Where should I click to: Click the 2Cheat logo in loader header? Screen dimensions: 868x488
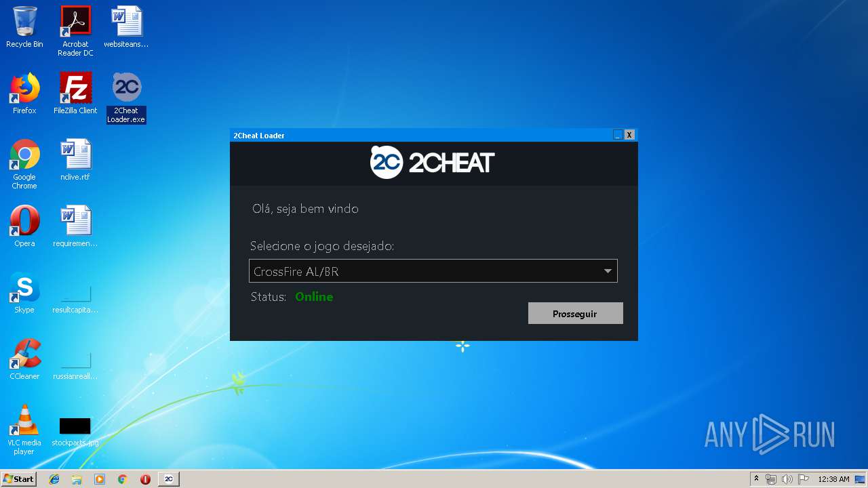coord(433,163)
